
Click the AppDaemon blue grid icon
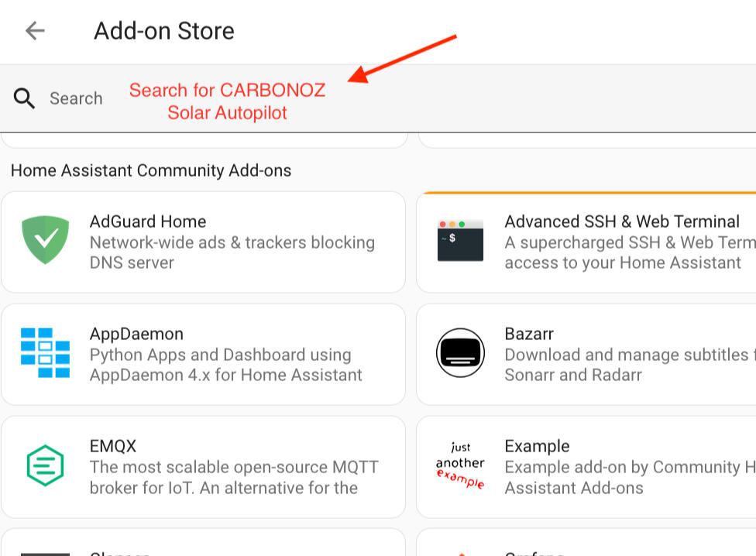(45, 353)
